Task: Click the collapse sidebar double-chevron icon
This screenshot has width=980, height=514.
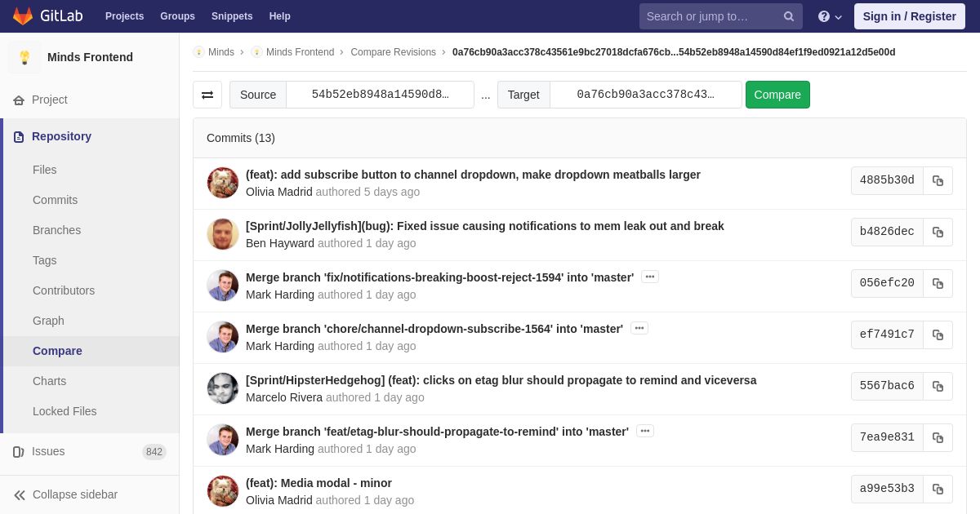Action: (x=20, y=494)
